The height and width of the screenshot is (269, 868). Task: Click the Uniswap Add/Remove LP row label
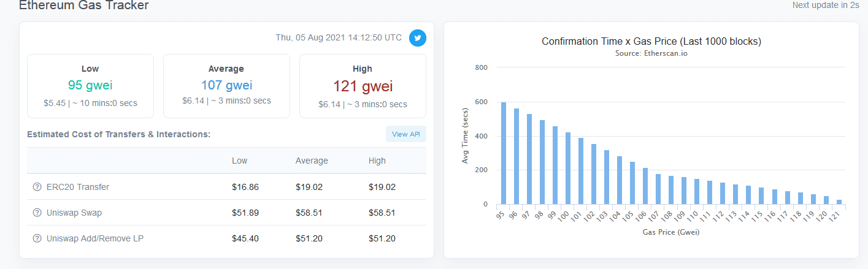tap(95, 238)
